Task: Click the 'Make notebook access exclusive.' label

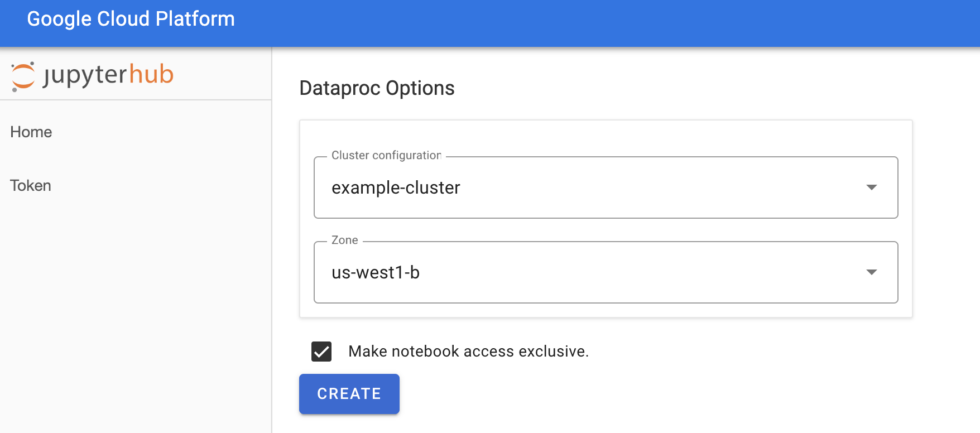Action: [468, 352]
